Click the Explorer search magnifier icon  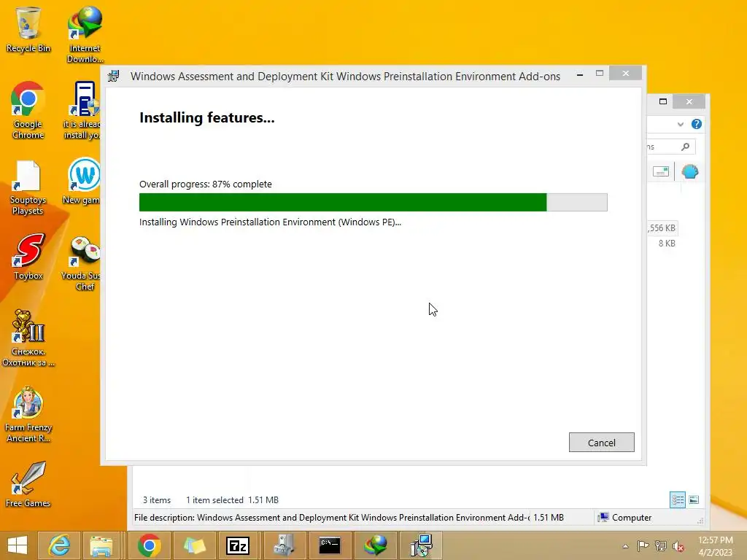pos(685,147)
